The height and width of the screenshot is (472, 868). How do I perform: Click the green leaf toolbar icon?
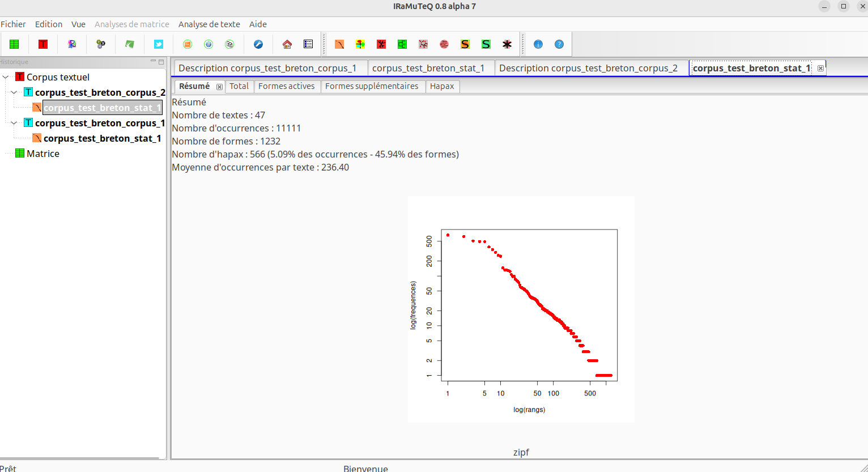click(x=130, y=44)
